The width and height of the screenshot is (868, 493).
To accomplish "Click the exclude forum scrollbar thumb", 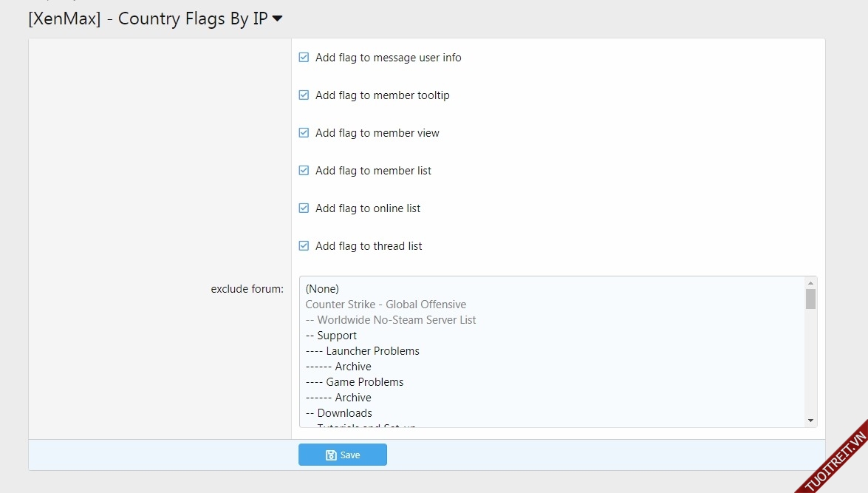I will 811,299.
